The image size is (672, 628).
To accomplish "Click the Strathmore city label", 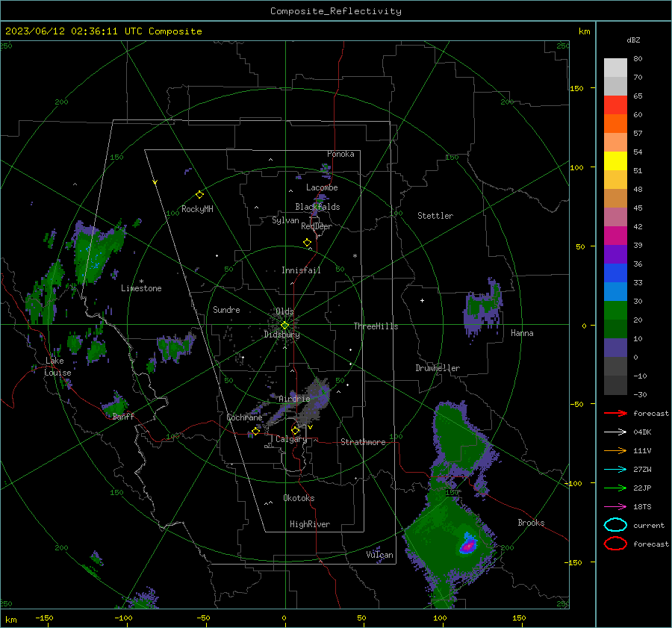I will (363, 442).
